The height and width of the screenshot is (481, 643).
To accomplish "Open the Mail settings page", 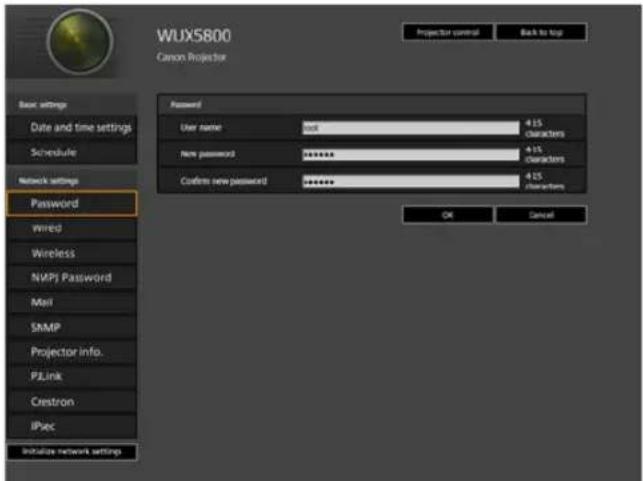I will (72, 303).
